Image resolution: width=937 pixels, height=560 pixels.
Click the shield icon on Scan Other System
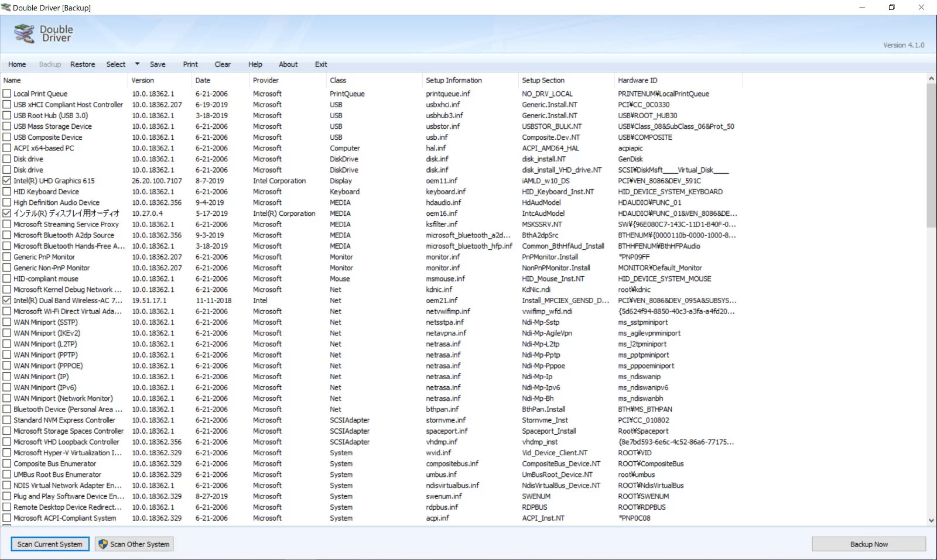103,544
